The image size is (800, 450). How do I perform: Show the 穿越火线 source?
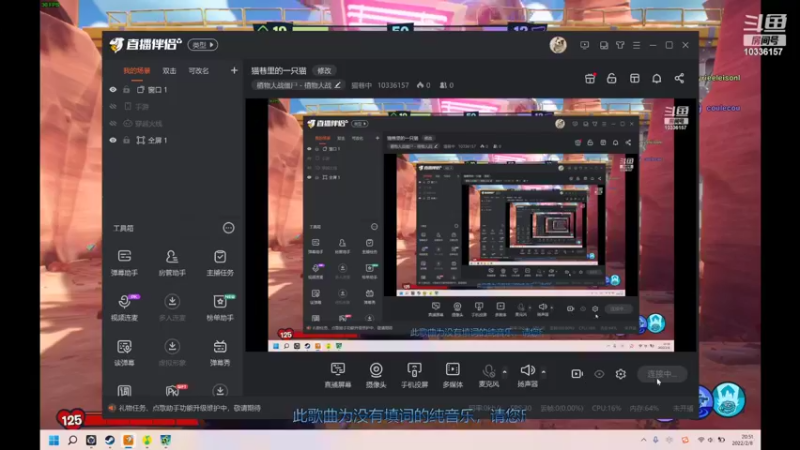click(x=113, y=123)
